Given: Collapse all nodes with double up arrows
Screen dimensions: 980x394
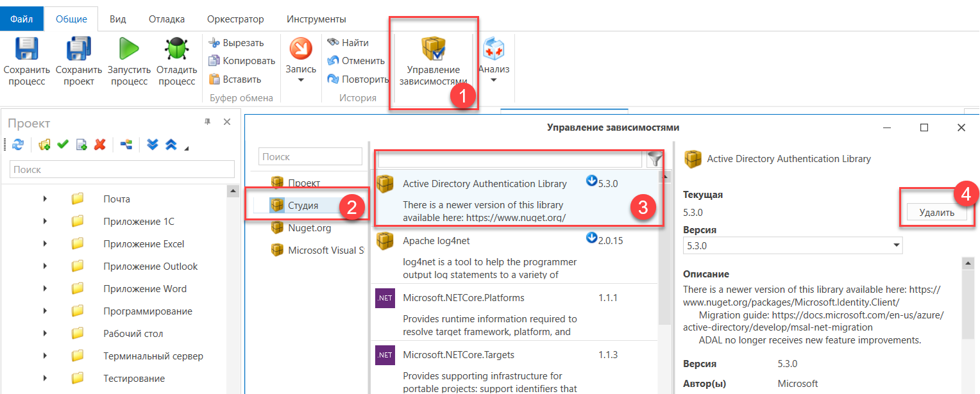Looking at the screenshot, I should tap(171, 145).
